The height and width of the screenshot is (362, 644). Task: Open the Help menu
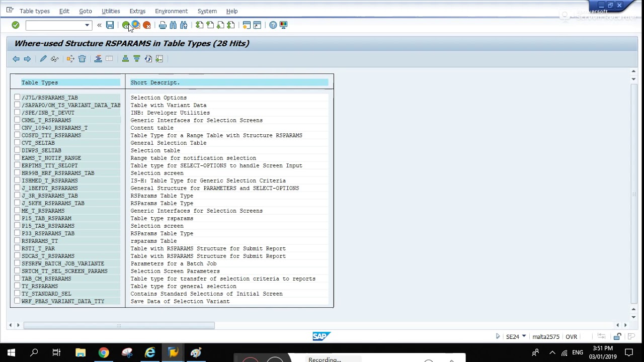(x=232, y=11)
